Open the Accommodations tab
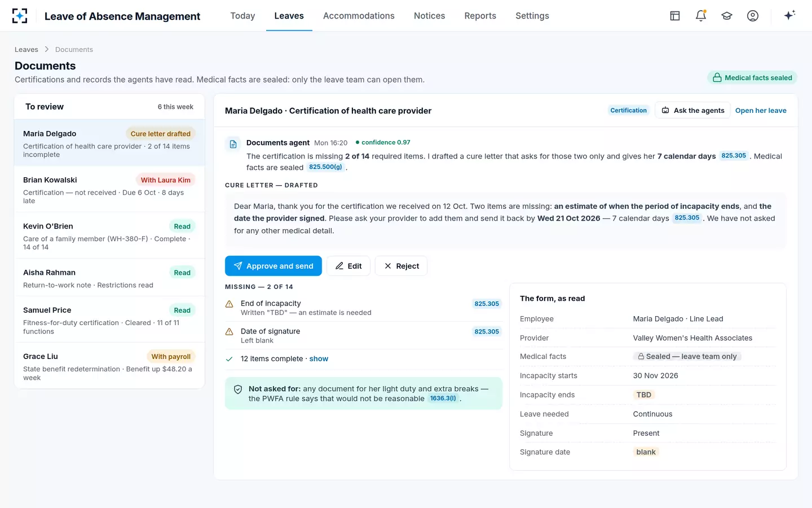This screenshot has height=508, width=812. click(x=359, y=16)
